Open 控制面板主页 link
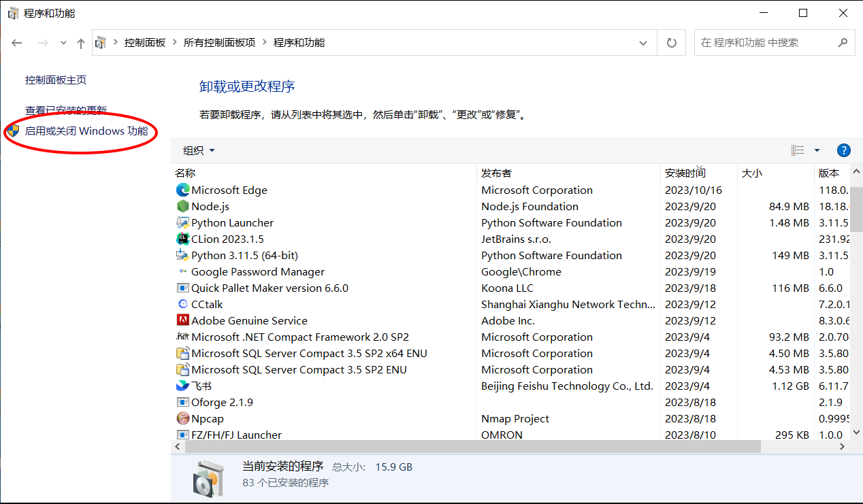The width and height of the screenshot is (863, 504). (56, 80)
